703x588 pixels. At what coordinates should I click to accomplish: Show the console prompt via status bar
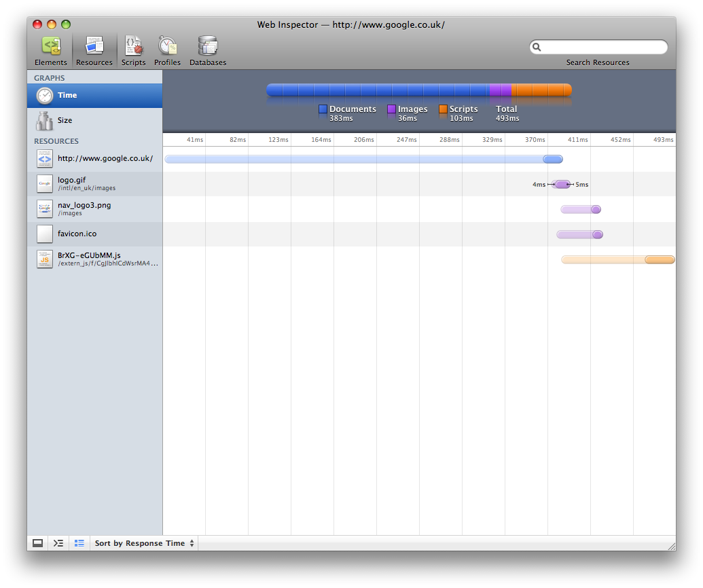(58, 543)
